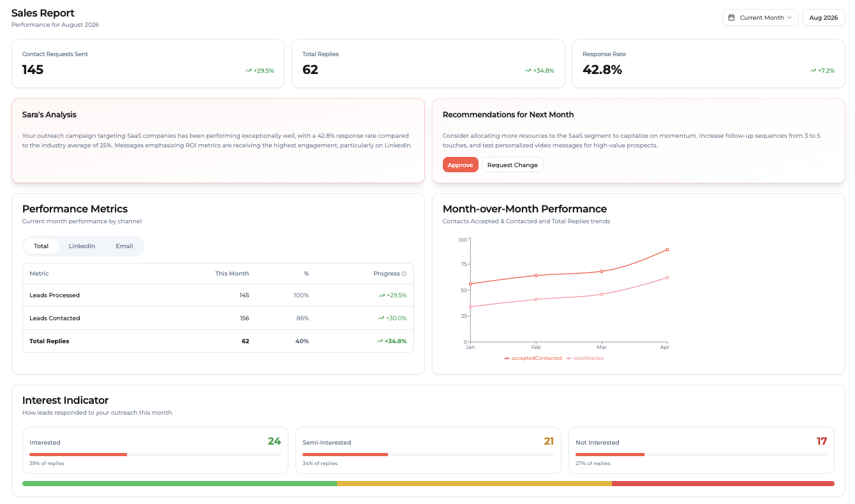Open the Aug 2026 date selector
855x504 pixels.
[x=824, y=18]
